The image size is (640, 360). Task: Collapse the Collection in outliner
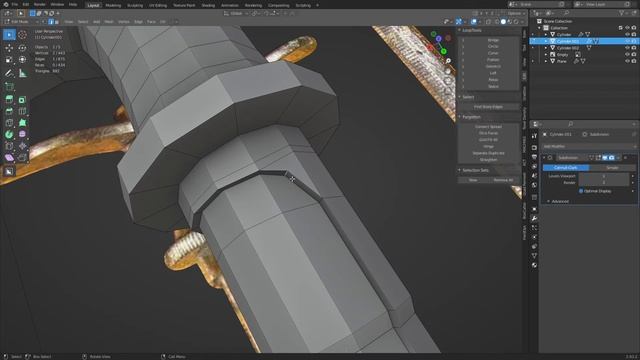point(540,28)
